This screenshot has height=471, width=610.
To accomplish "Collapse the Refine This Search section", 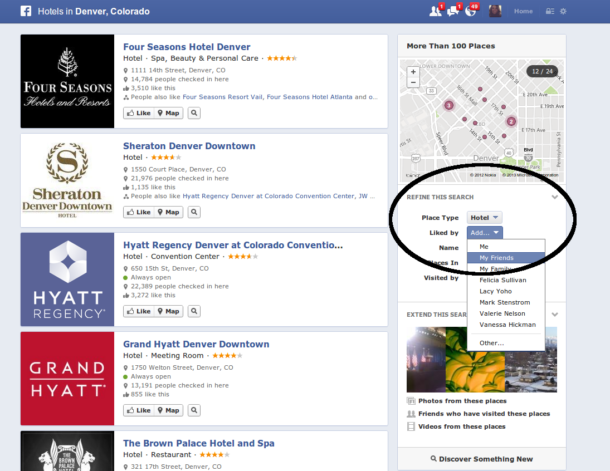I will pos(554,197).
